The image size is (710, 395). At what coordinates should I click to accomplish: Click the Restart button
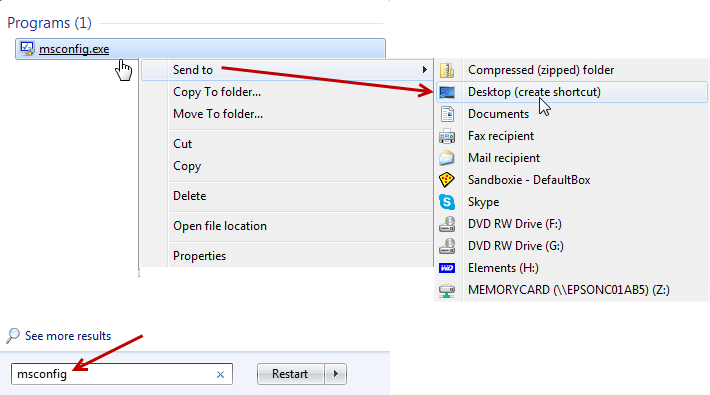(x=290, y=374)
